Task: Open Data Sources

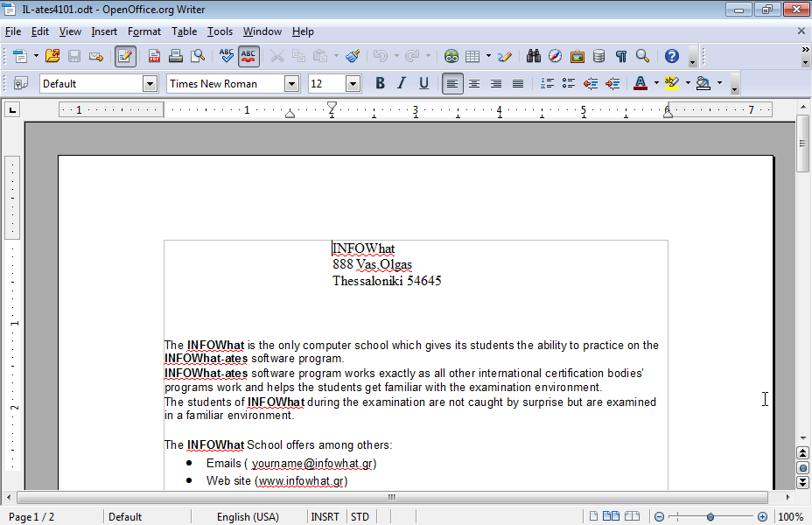Action: coord(598,56)
